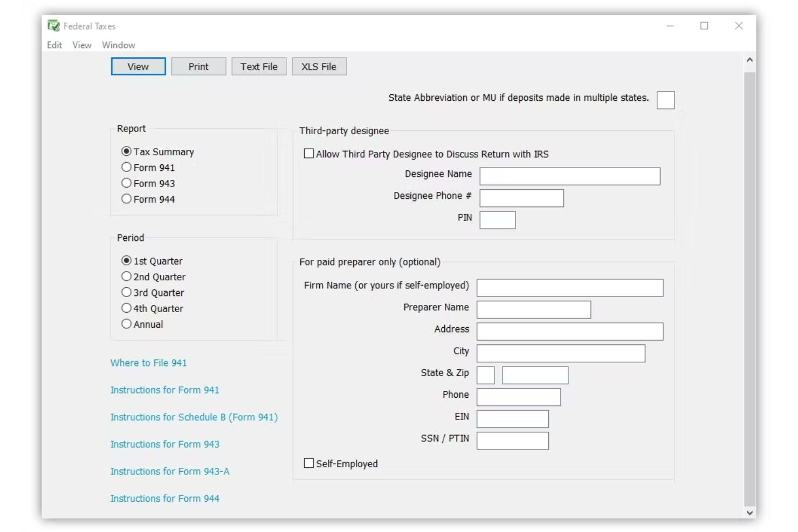The width and height of the screenshot is (798, 532).
Task: Click the scrollbar down arrow
Action: 749,513
